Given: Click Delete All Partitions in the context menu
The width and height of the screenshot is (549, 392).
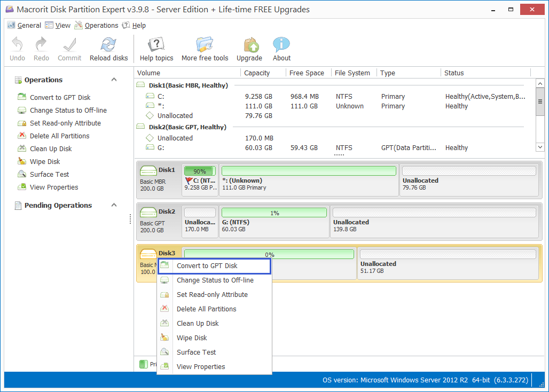Looking at the screenshot, I should (207, 309).
